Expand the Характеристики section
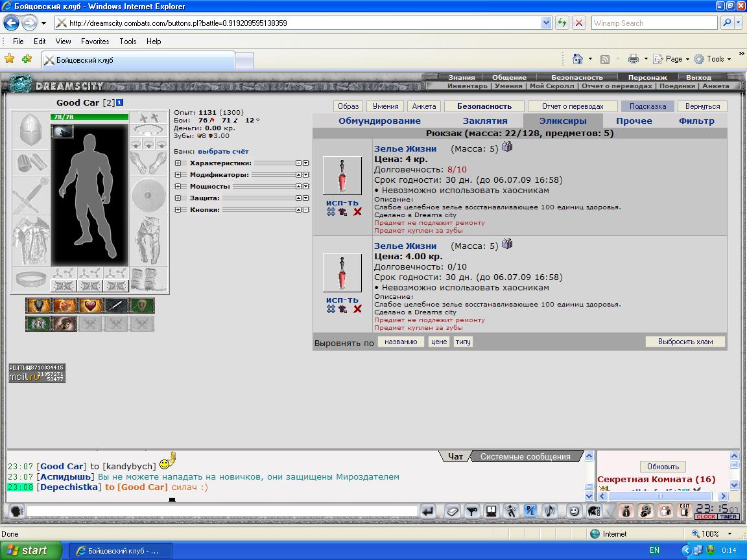 [178, 163]
